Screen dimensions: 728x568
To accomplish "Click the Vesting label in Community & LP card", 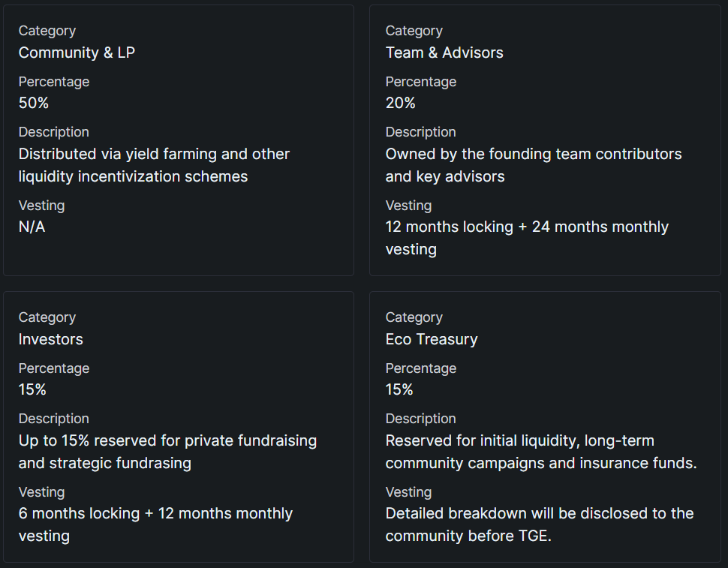I will tap(42, 206).
